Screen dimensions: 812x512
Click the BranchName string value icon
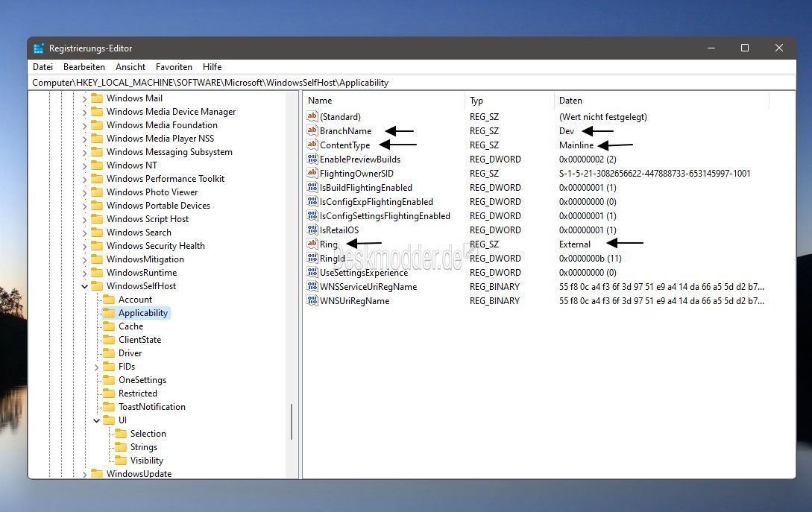point(312,130)
